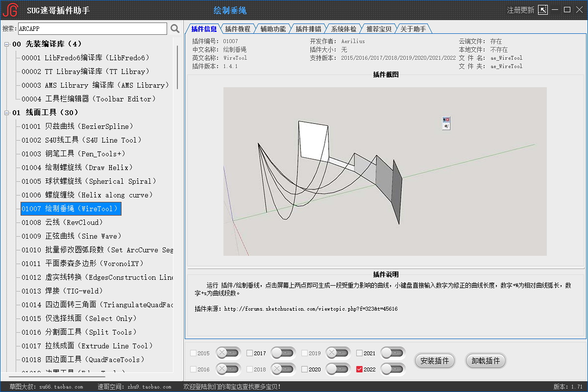Click the 2016 checkbox
Screen dimensions: 588x392
[193, 369]
